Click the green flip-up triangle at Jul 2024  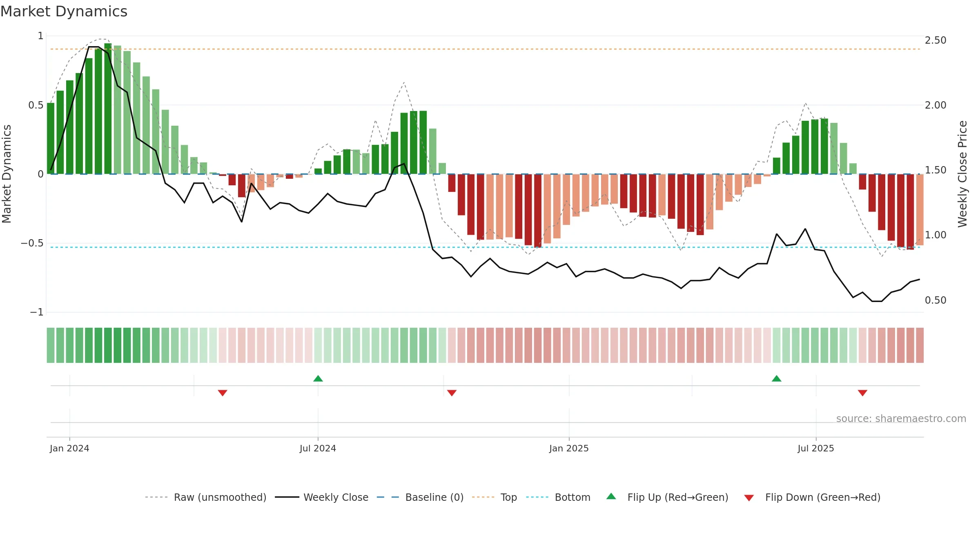coord(318,378)
